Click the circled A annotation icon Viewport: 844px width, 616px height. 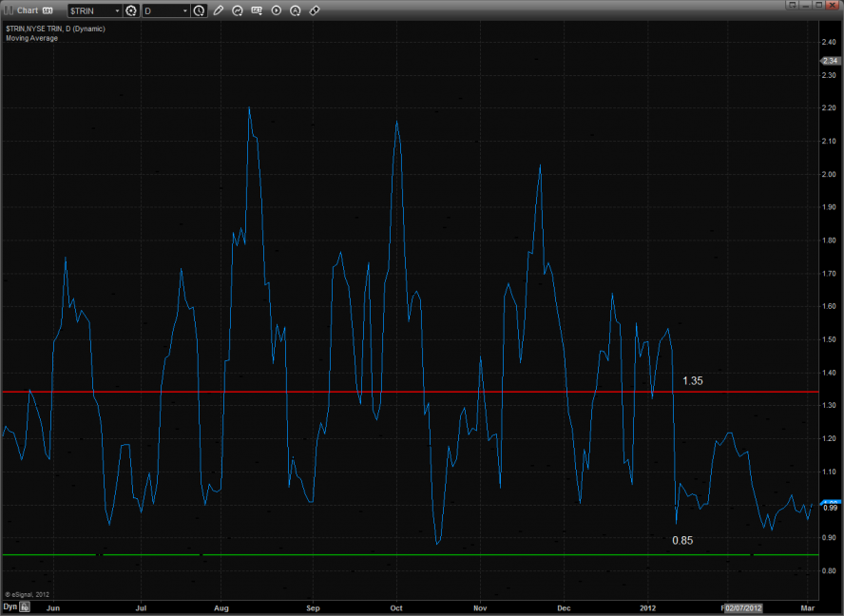pyautogui.click(x=296, y=10)
